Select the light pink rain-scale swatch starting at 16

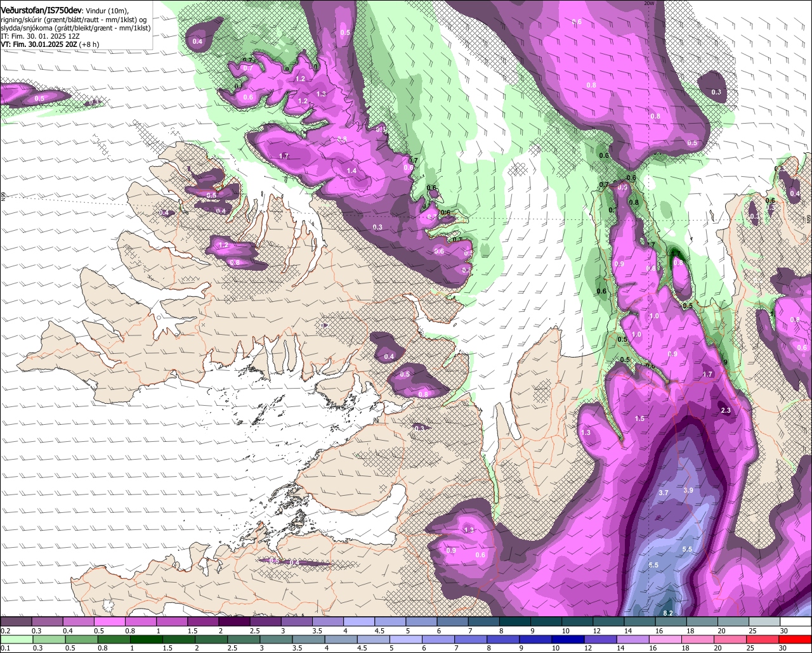[665, 639]
